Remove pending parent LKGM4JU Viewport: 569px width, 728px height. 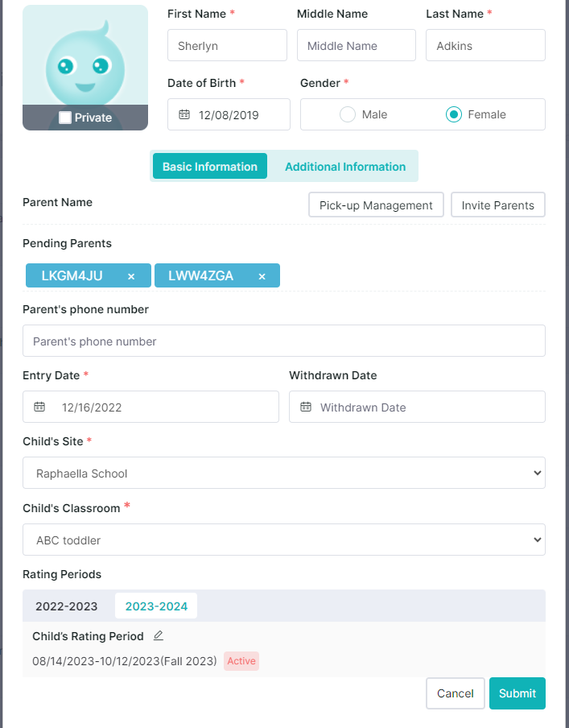click(131, 276)
